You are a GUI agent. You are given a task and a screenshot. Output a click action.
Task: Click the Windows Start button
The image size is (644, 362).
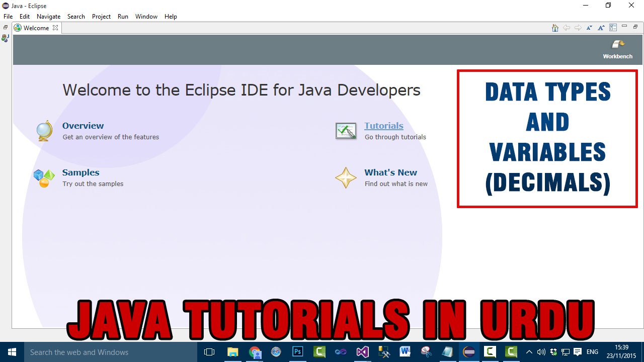point(12,352)
